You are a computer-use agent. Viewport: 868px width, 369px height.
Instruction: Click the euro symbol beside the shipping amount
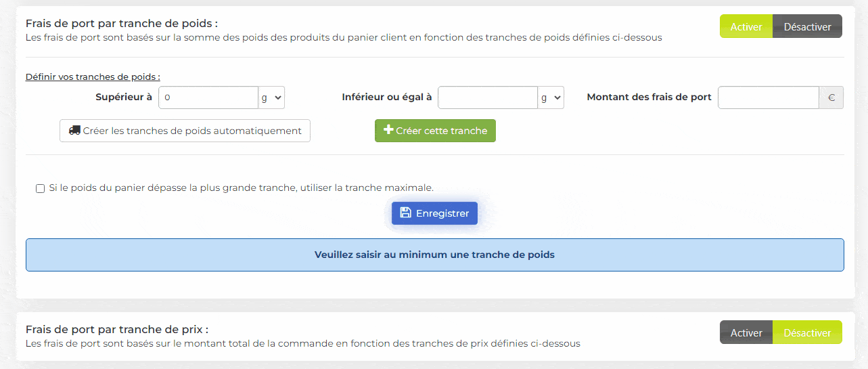(x=831, y=97)
